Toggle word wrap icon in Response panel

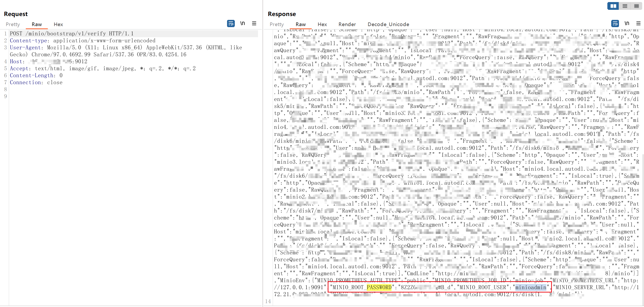tap(615, 23)
